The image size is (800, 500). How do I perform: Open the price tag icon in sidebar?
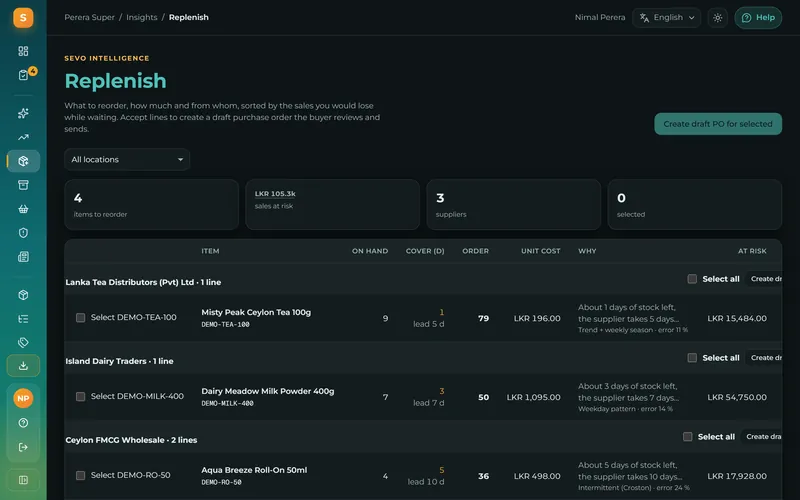[x=23, y=342]
